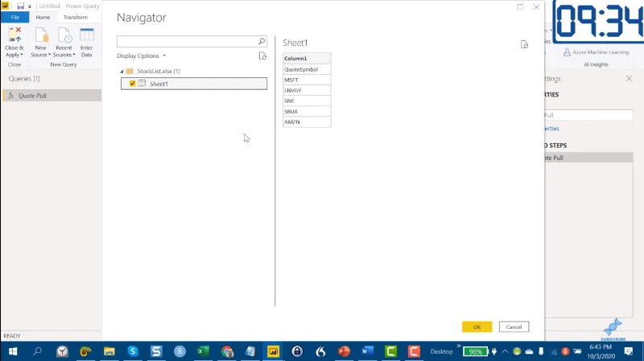
Task: Click the Snagit S taskbar icon
Action: coord(156,351)
